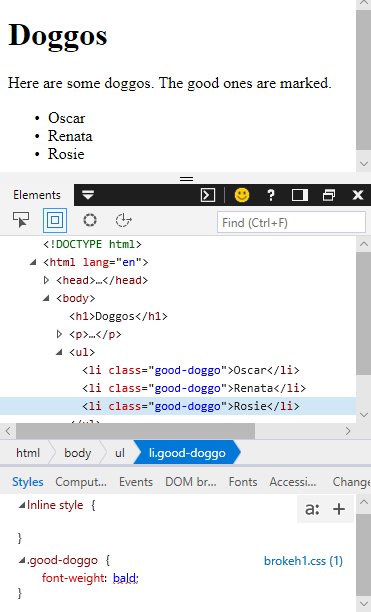Select the h1 Doggos DOM node

pyautogui.click(x=118, y=316)
